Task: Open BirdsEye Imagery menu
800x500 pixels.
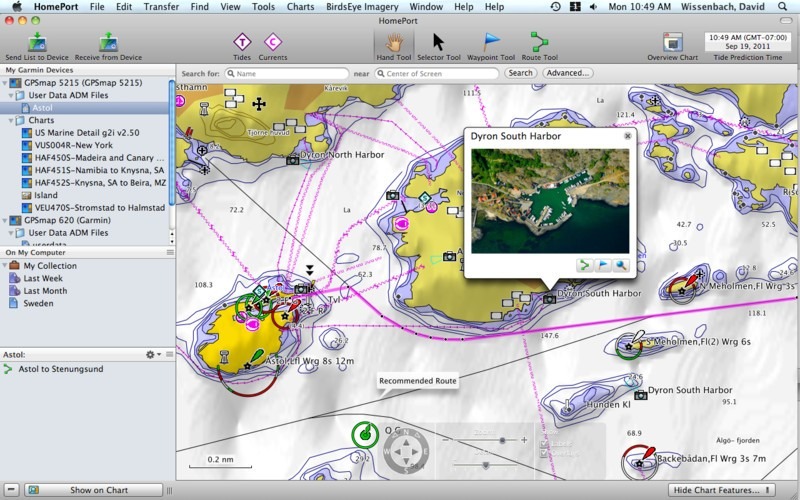Action: click(362, 7)
